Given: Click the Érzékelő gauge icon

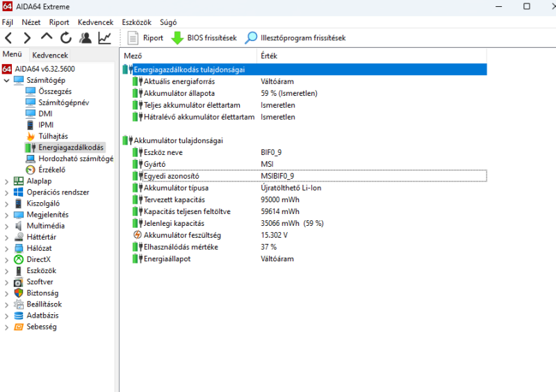Looking at the screenshot, I should click(31, 170).
